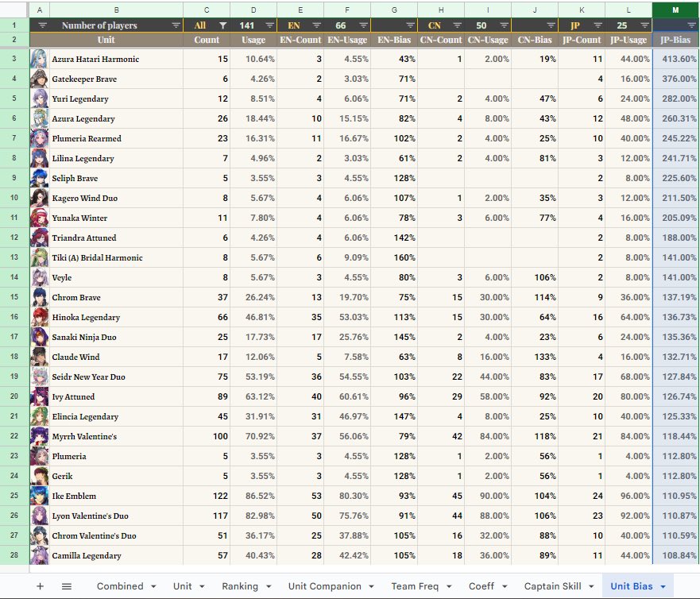Select column G header
700x599 pixels.
click(x=394, y=10)
